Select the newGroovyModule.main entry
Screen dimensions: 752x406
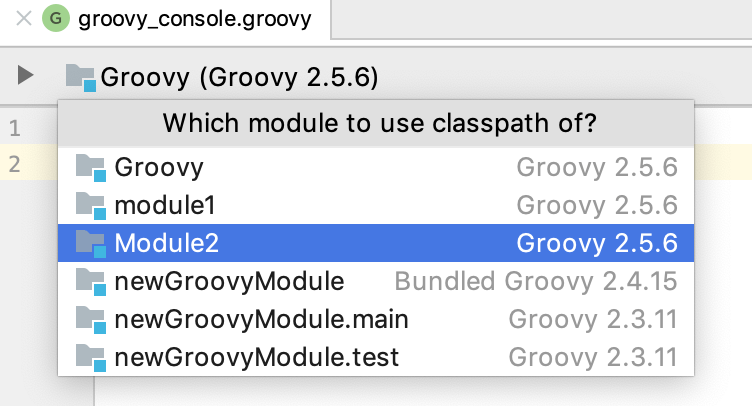click(262, 319)
